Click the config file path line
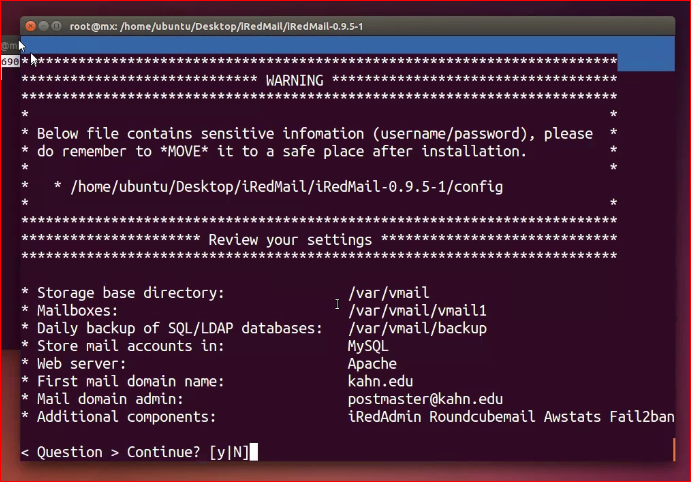This screenshot has width=691, height=482. pos(286,187)
